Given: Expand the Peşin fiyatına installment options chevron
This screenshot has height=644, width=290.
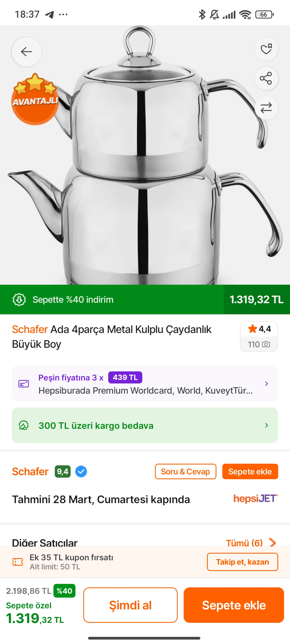Looking at the screenshot, I should [266, 384].
